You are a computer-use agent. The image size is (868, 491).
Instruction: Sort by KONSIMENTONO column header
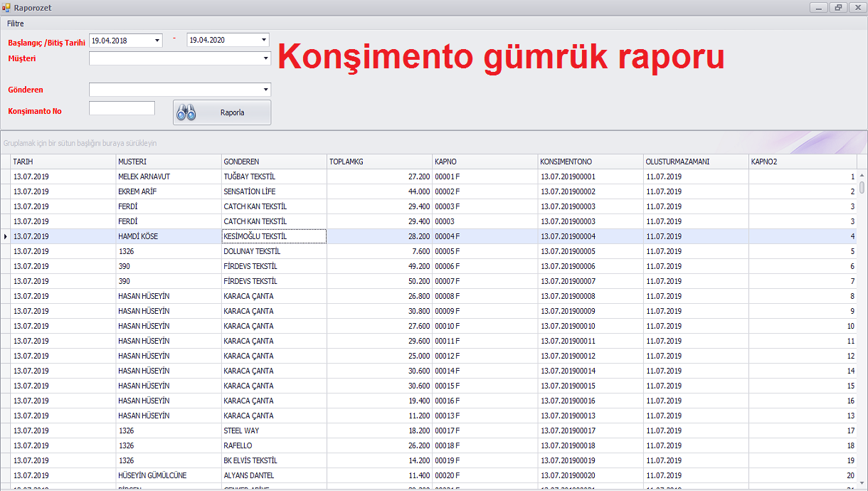591,162
